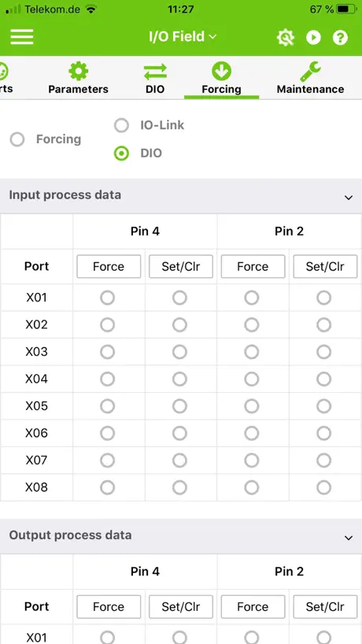Select the DIO radio option

(121, 154)
